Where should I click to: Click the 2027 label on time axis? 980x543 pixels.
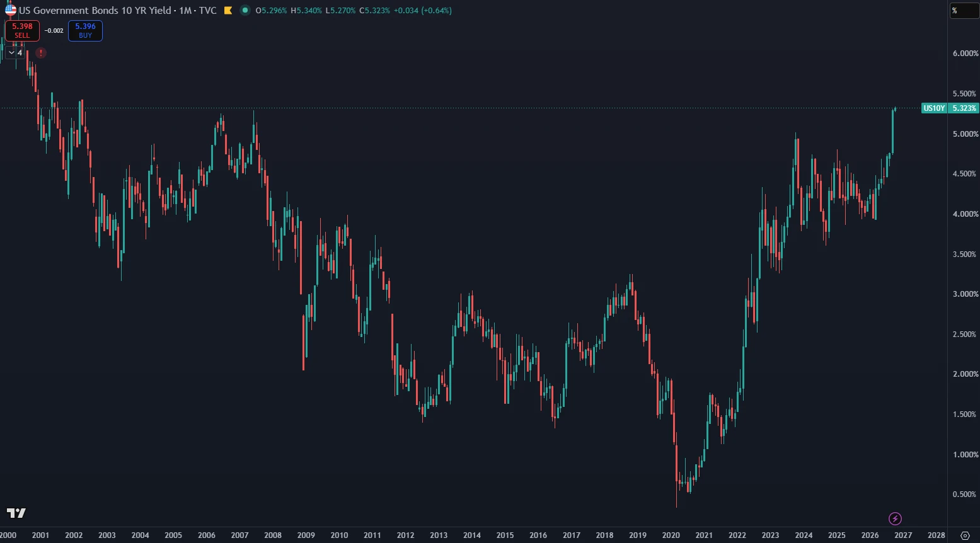tap(903, 535)
